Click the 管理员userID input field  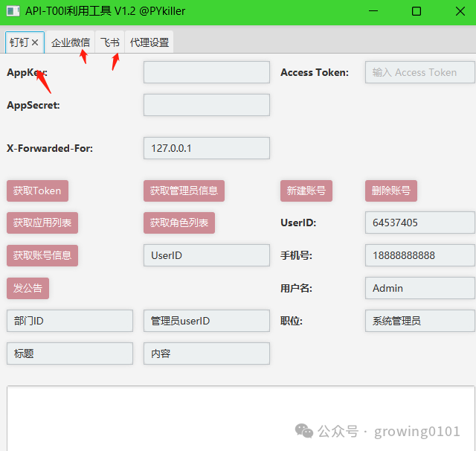pos(207,321)
